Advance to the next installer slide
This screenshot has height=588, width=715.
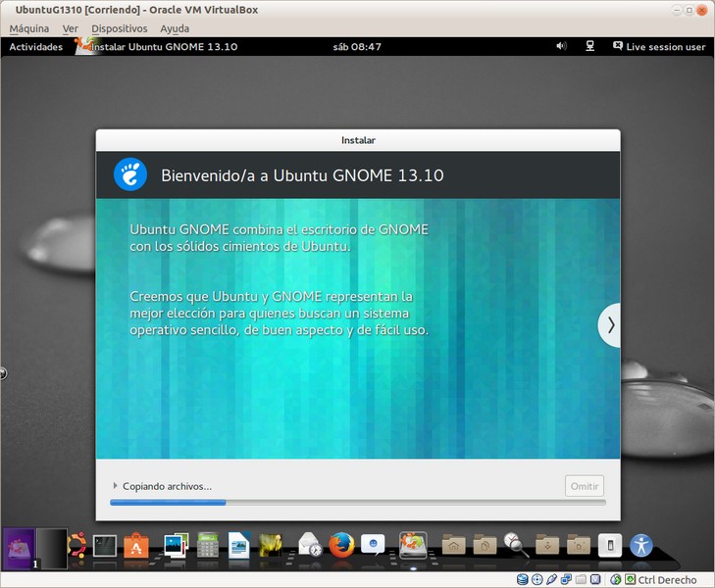point(610,325)
